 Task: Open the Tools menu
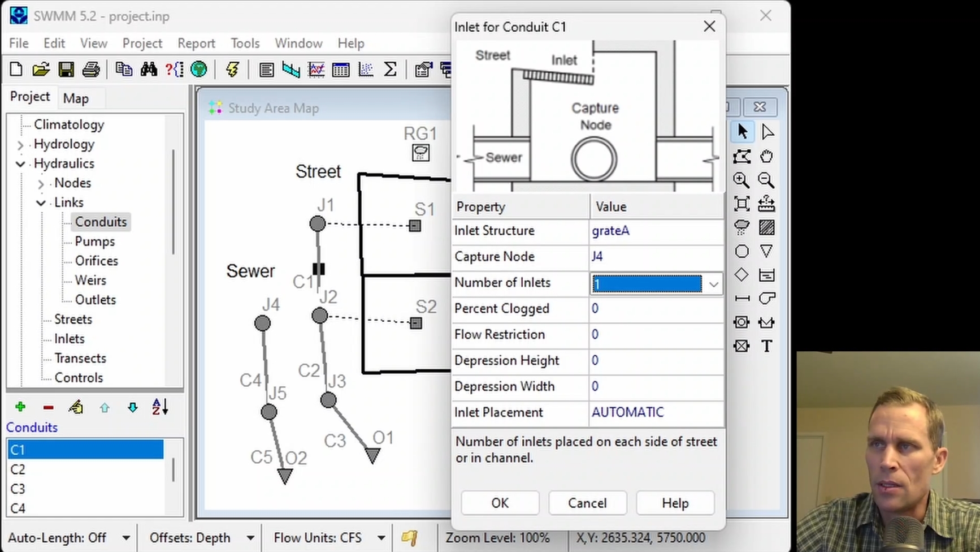click(245, 44)
